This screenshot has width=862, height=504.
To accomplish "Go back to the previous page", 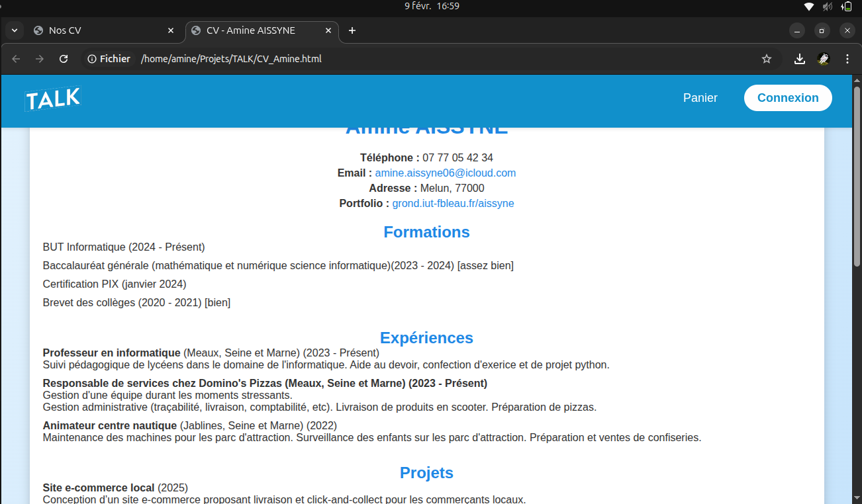I will coord(16,59).
